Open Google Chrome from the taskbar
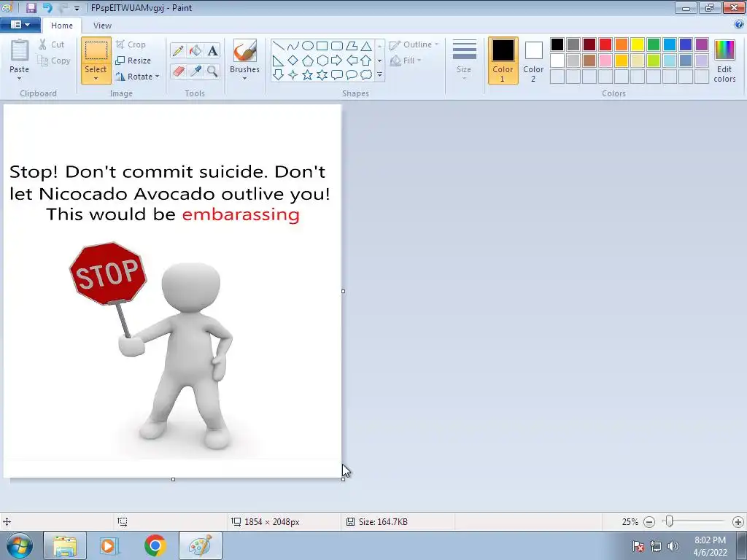The image size is (747, 560). coord(155,545)
